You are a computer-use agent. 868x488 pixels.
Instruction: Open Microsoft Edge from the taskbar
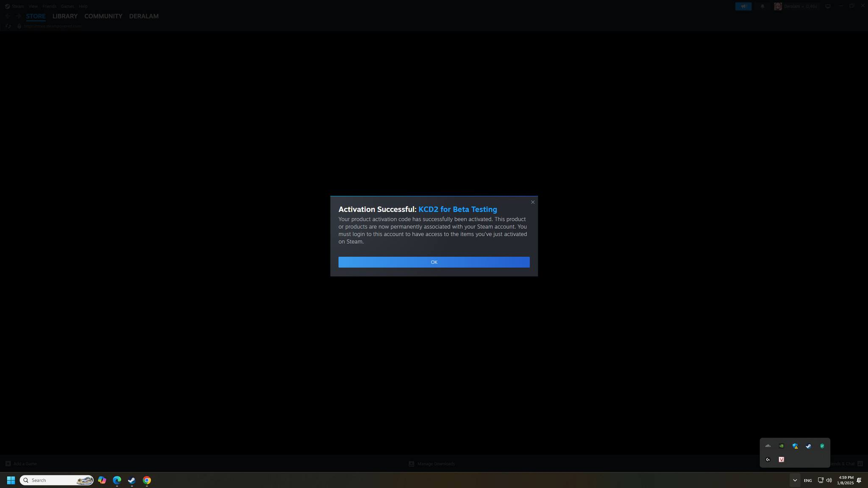click(x=117, y=480)
